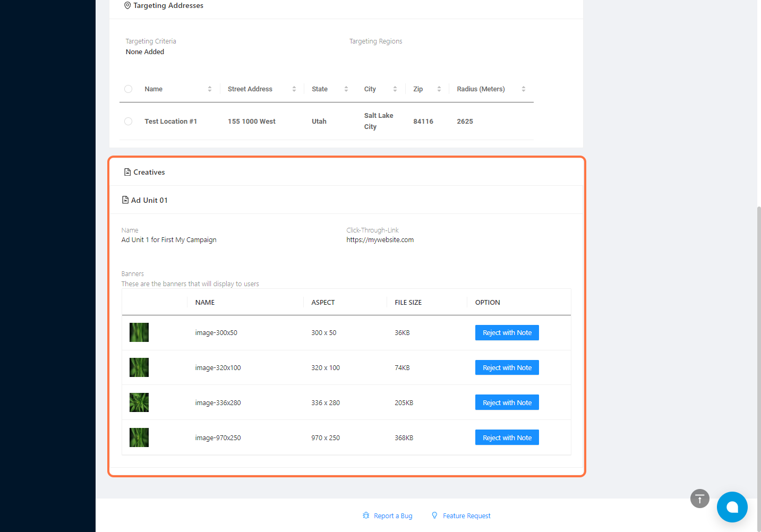Click the lightbulb icon beside Feature Request
The width and height of the screenshot is (761, 532).
click(x=434, y=516)
